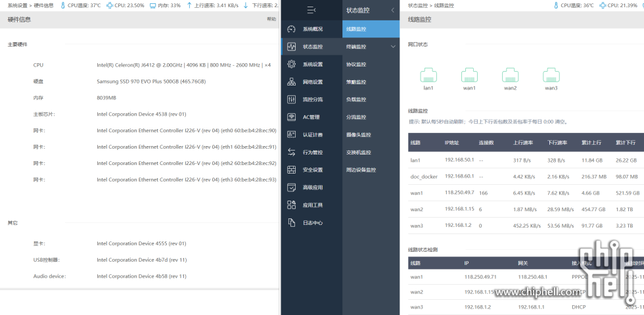Collapse the 状态监控 submenu panel chevron
Viewport: 644px width, 315px height.
(392, 11)
